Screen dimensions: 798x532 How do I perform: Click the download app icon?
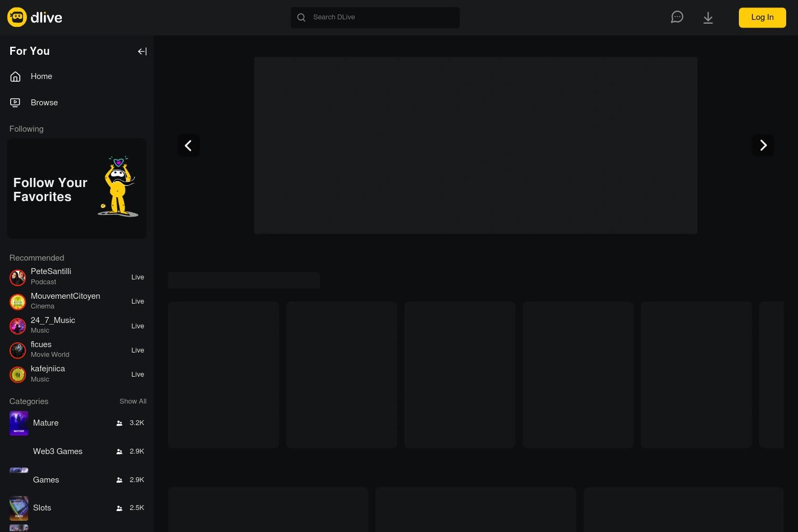pyautogui.click(x=708, y=17)
